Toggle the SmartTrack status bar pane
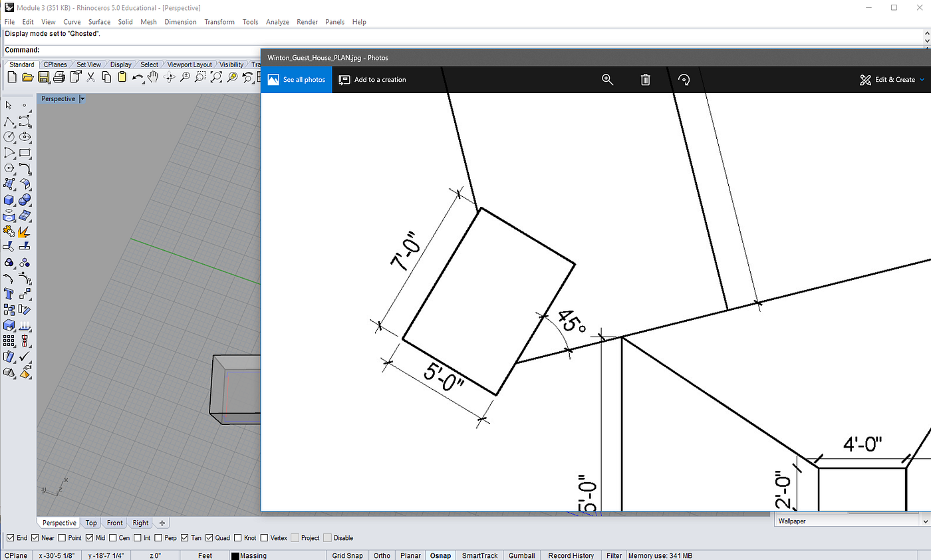Image resolution: width=931 pixels, height=560 pixels. pos(480,555)
